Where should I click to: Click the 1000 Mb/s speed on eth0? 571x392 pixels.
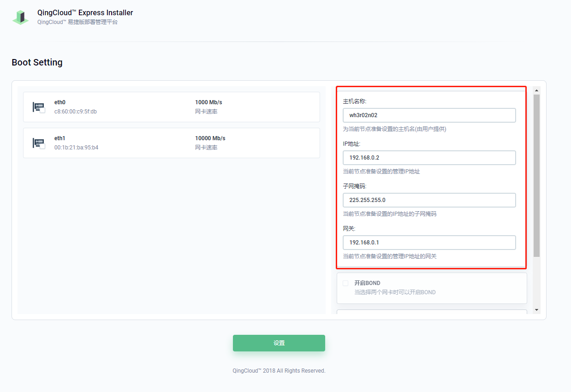208,102
